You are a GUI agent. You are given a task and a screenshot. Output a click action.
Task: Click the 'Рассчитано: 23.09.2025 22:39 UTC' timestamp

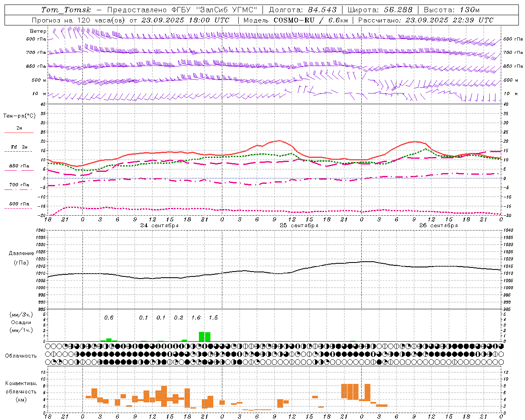[426, 20]
